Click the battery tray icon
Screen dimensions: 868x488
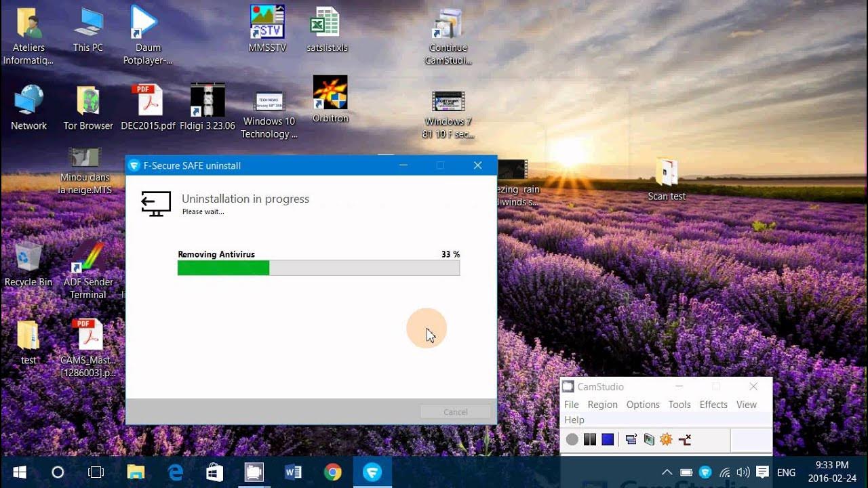tap(686, 472)
